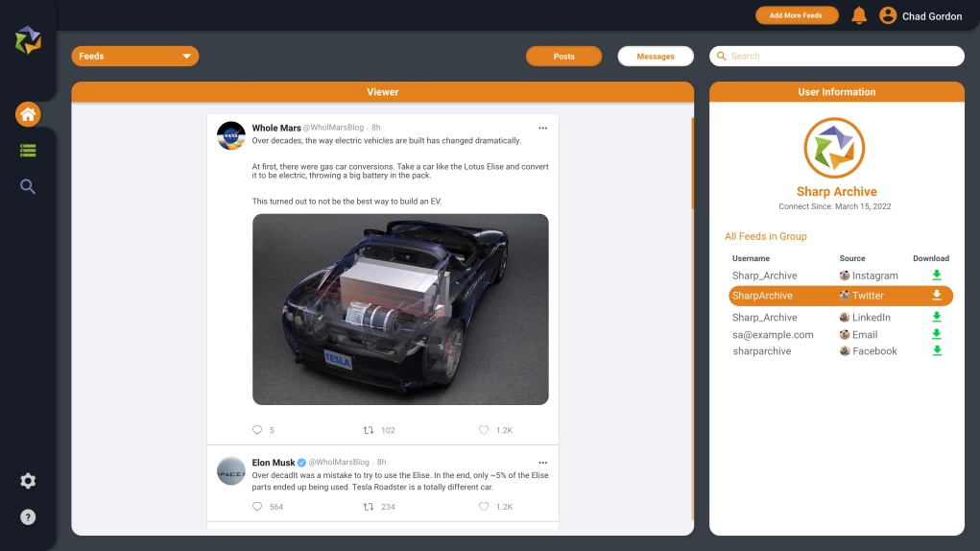The width and height of the screenshot is (980, 551).
Task: Click the Home icon in sidebar
Action: point(28,115)
